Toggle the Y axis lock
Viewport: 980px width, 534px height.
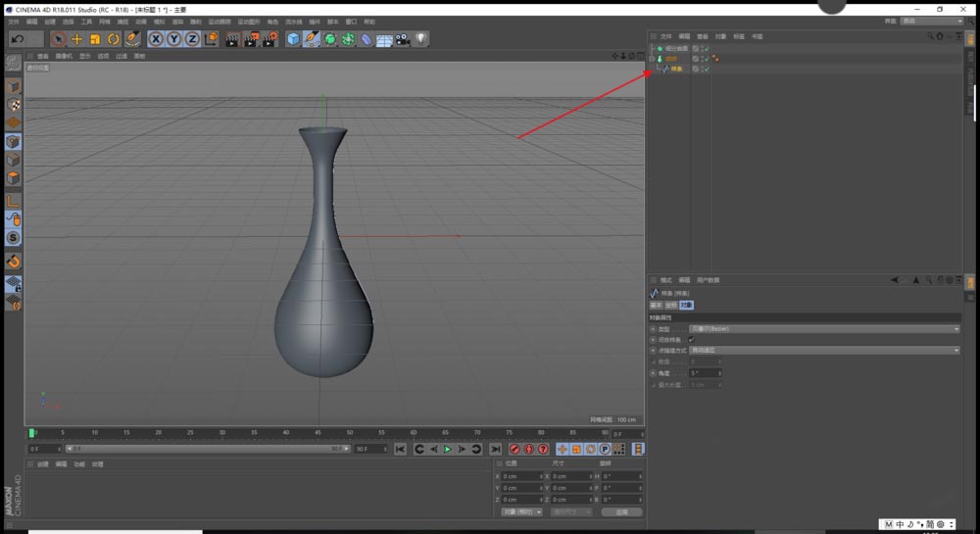pos(173,39)
